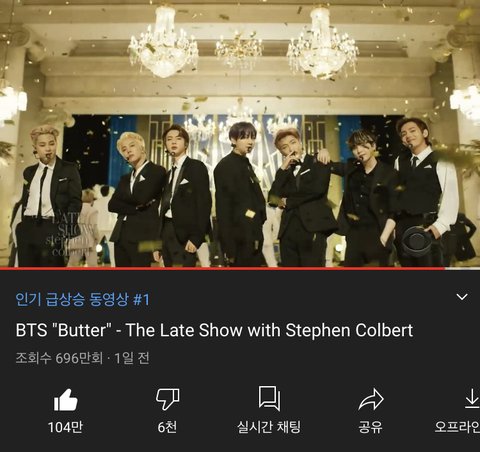Seek to the gray unplayed end of the progress bar
480x452 pixels.
pyautogui.click(x=462, y=268)
